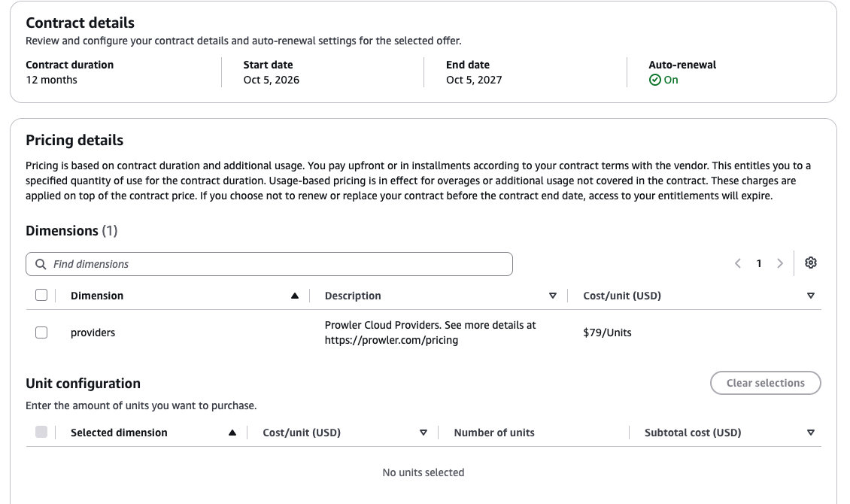This screenshot has width=850, height=504.
Task: Check the providers dimension checkbox
Action: coord(41,332)
